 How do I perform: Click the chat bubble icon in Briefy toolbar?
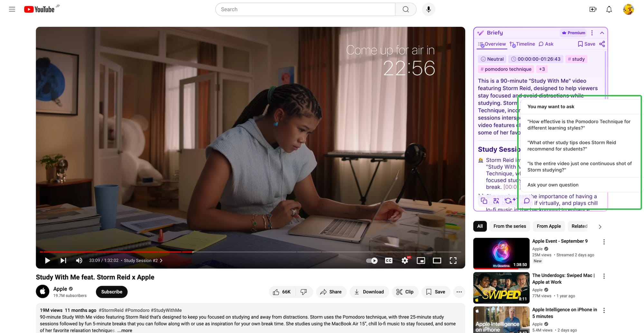(x=527, y=201)
